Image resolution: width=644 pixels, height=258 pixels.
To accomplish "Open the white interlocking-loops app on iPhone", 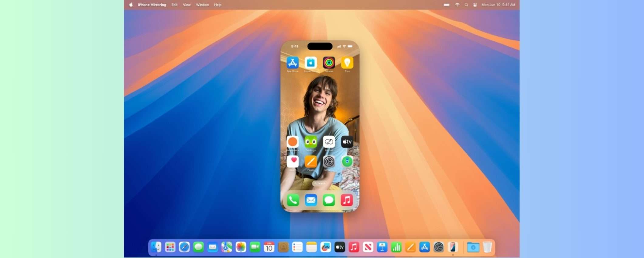I will click(329, 142).
